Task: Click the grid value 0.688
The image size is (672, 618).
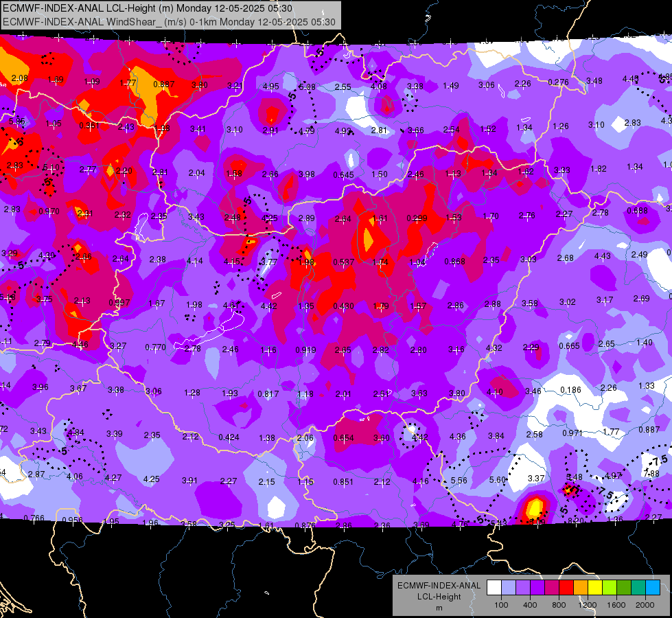Action: 637,211
